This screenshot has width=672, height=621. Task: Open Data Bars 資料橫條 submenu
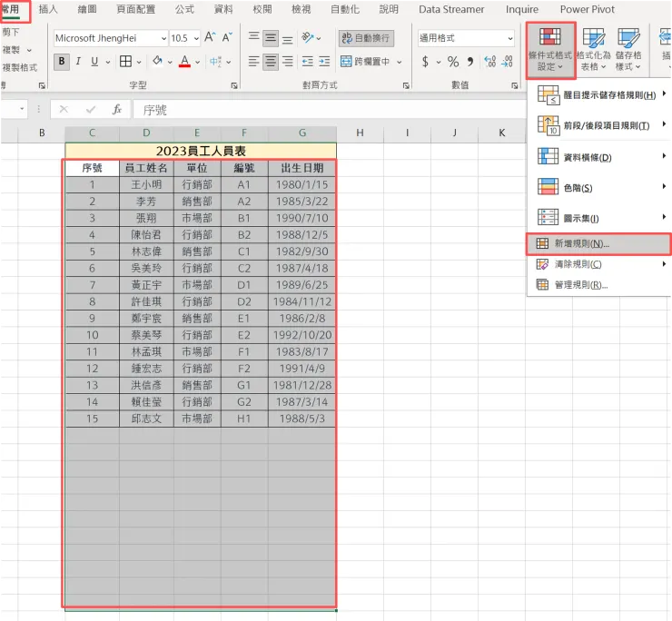[x=600, y=157]
